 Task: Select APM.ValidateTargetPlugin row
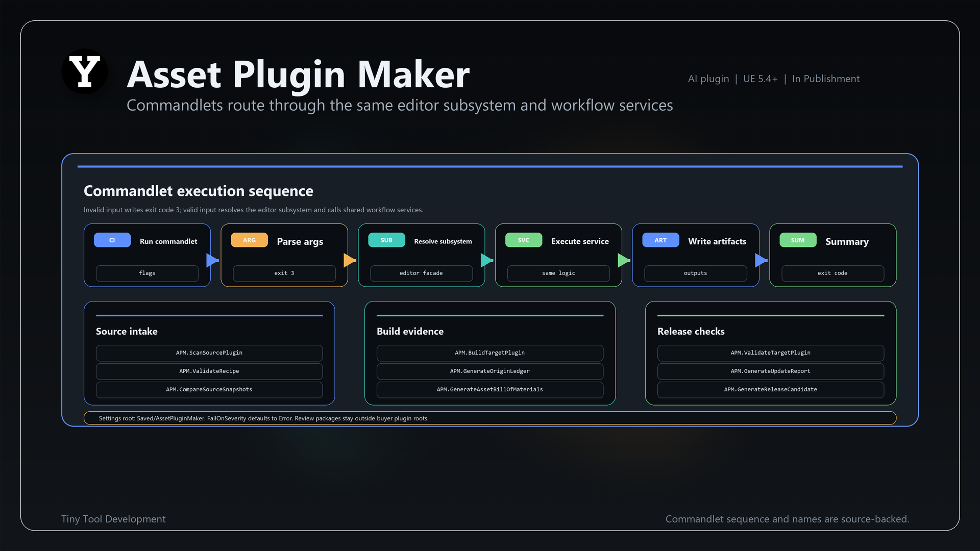(771, 353)
